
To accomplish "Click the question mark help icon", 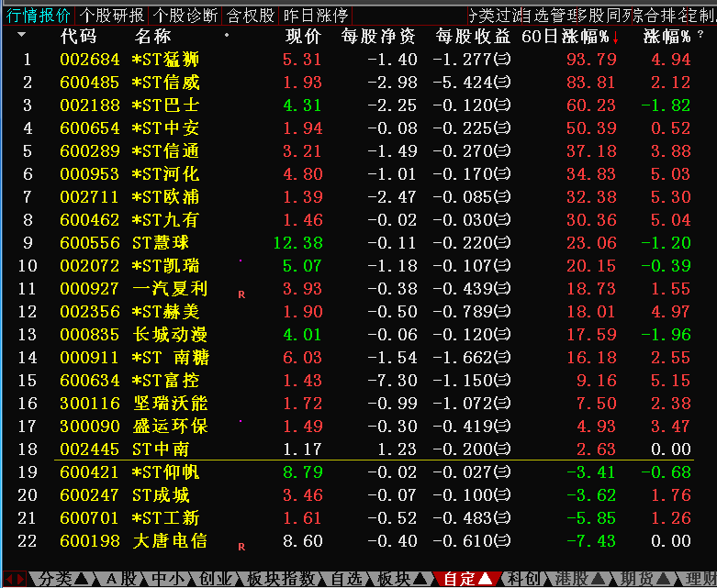I will [x=701, y=35].
